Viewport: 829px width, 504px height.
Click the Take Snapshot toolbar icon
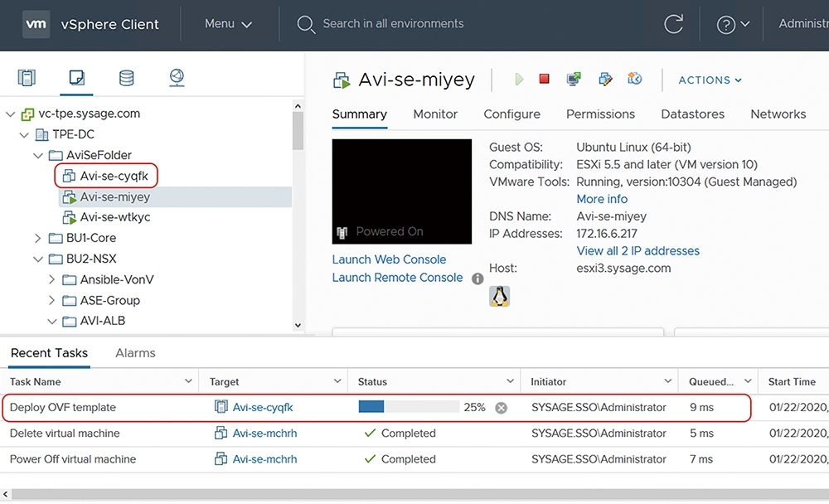pyautogui.click(x=634, y=79)
